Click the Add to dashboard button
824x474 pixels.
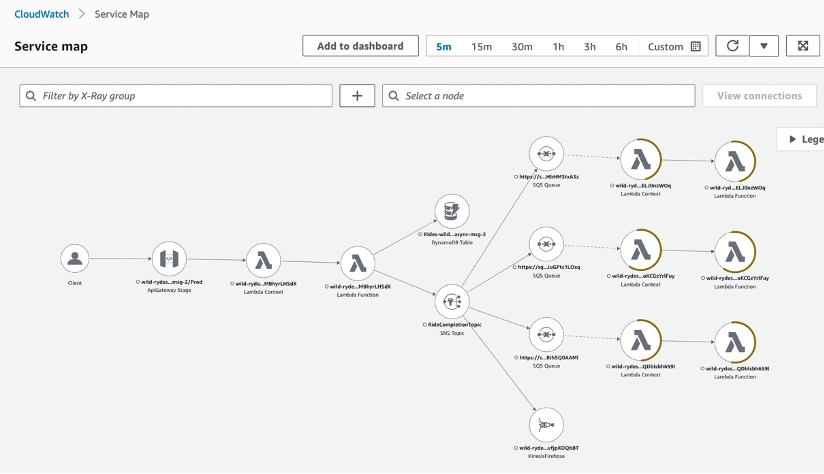click(x=360, y=46)
